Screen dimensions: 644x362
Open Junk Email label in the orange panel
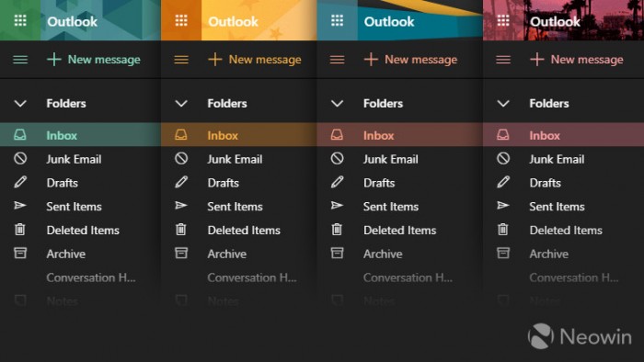pos(235,159)
